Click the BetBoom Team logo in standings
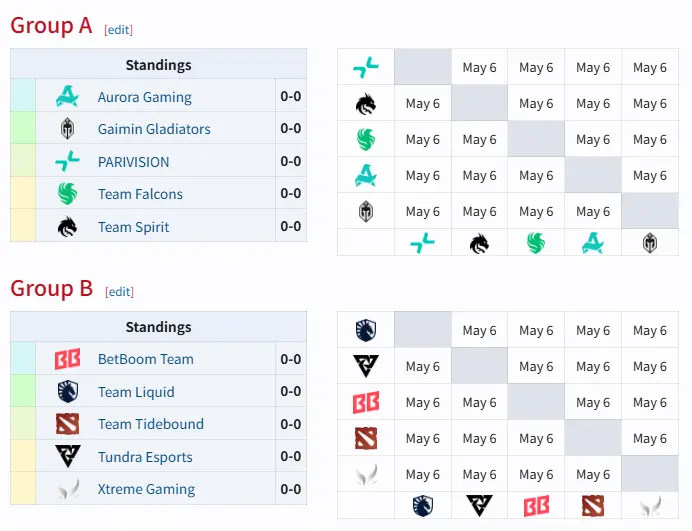Screen dimensions: 692x531 [68, 359]
